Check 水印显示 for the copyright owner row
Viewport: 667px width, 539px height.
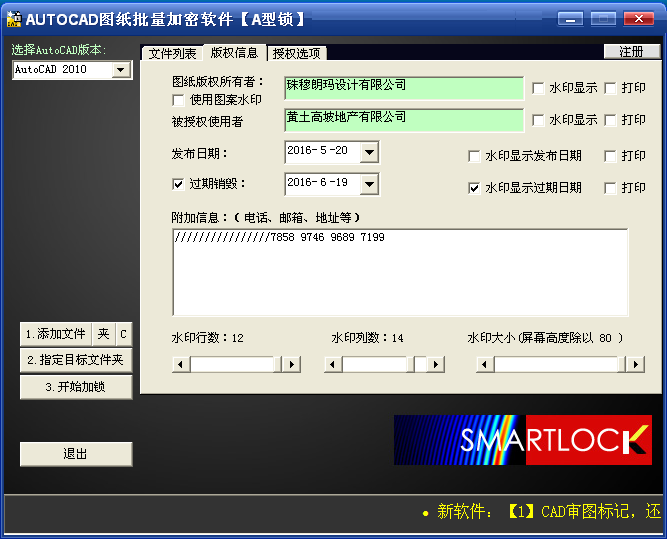[x=538, y=88]
